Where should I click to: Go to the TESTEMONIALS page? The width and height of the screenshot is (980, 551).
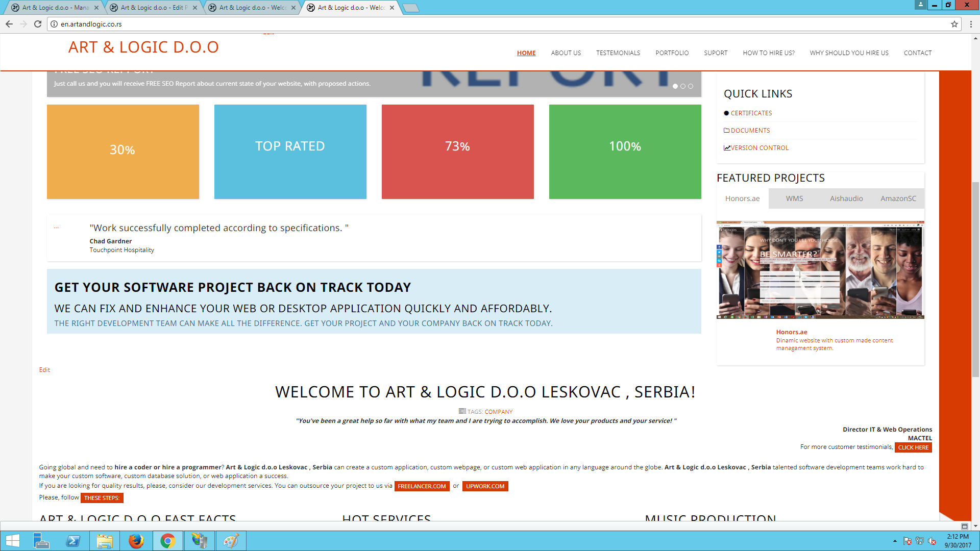click(618, 53)
